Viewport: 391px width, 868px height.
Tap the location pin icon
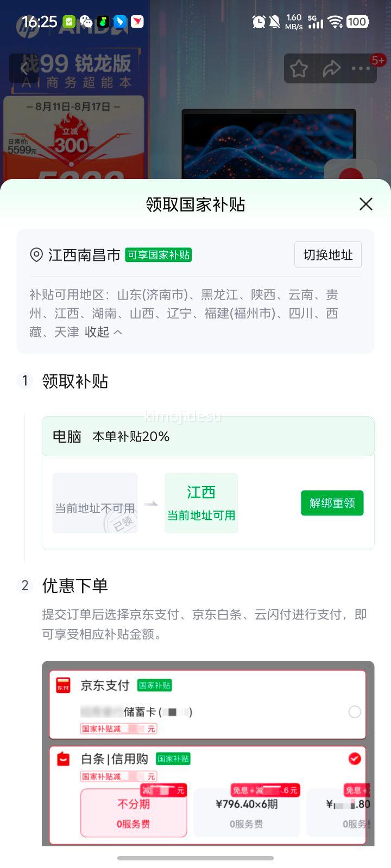tap(36, 255)
